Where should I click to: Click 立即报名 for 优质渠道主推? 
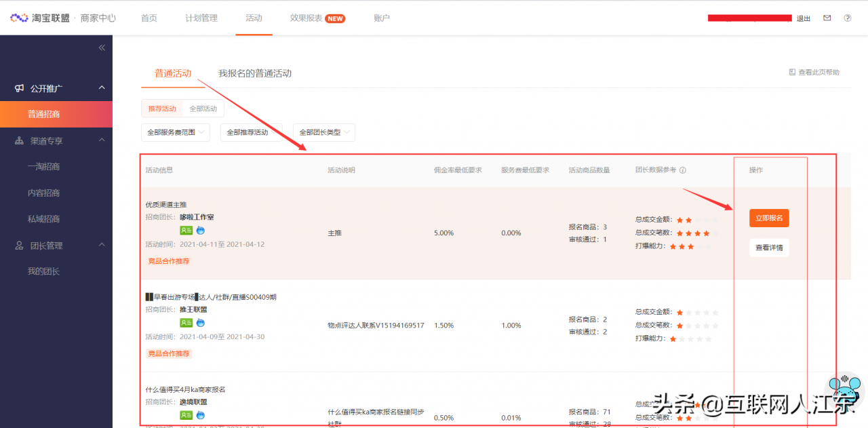click(769, 218)
